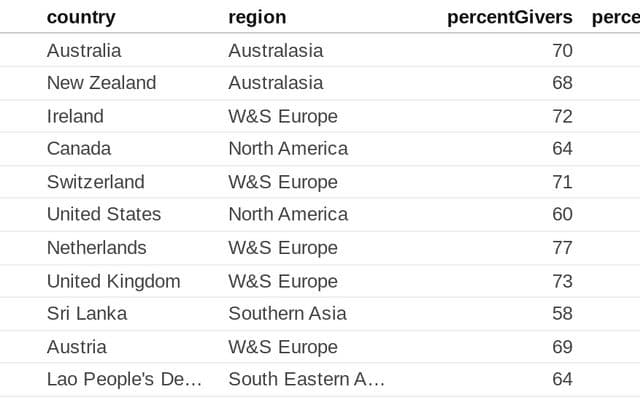The image size is (640, 400).
Task: Click the percentGivers value 58
Action: click(x=562, y=313)
